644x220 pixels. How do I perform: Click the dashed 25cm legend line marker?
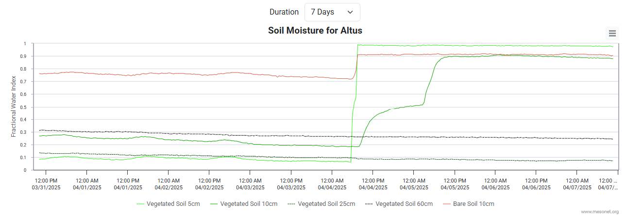point(291,204)
